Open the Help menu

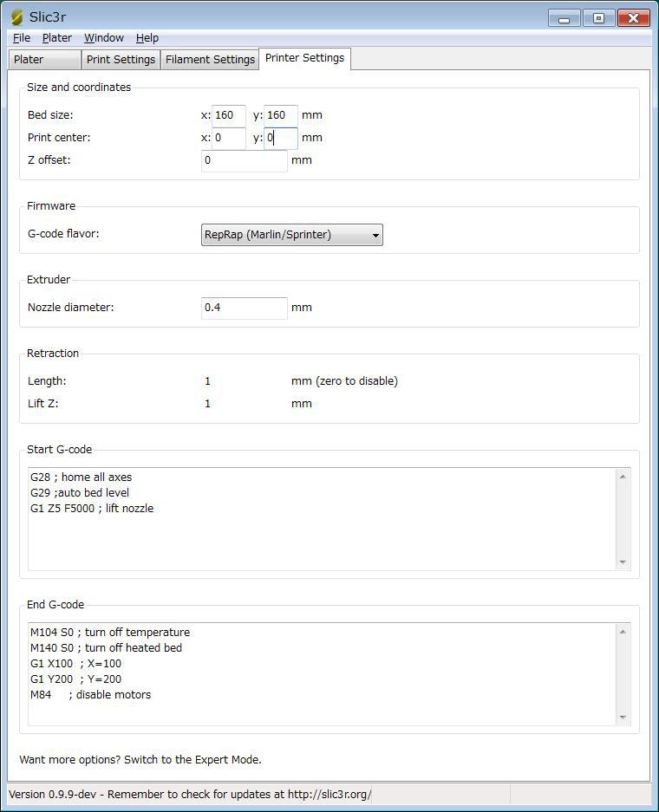147,38
